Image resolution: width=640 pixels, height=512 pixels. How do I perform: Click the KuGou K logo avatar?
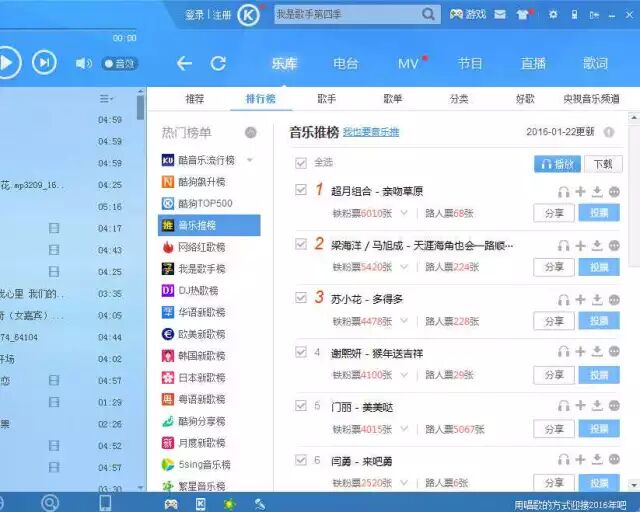pos(248,16)
